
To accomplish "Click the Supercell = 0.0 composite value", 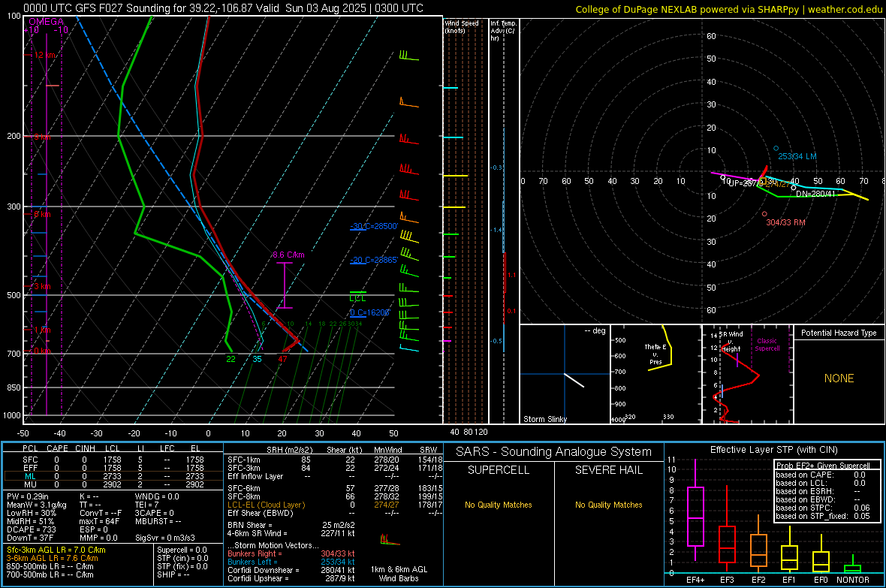I will tap(182, 550).
